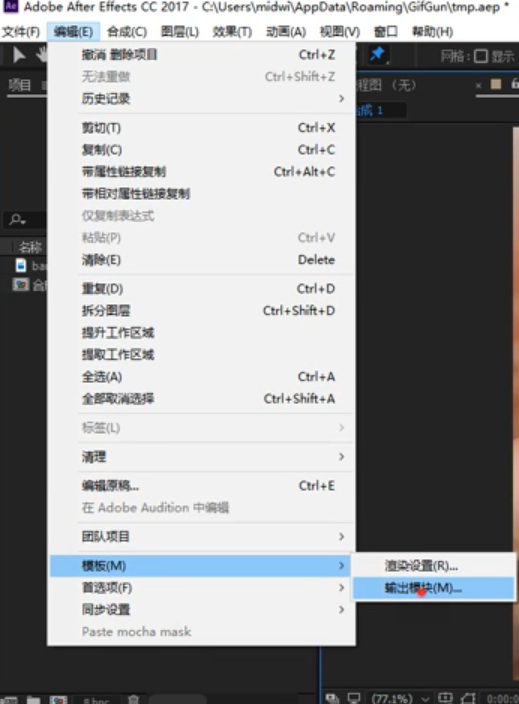519x704 pixels.
Task: Close the open 编辑(E) menu
Action: (73, 31)
